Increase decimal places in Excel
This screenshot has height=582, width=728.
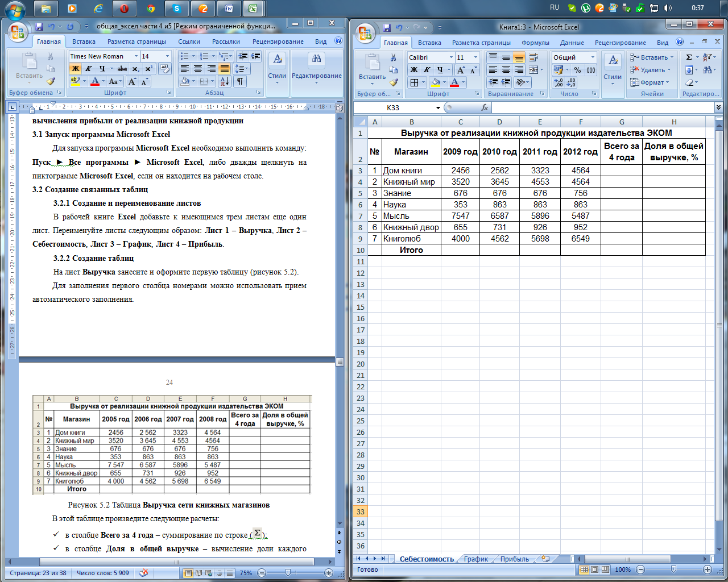pyautogui.click(x=559, y=82)
